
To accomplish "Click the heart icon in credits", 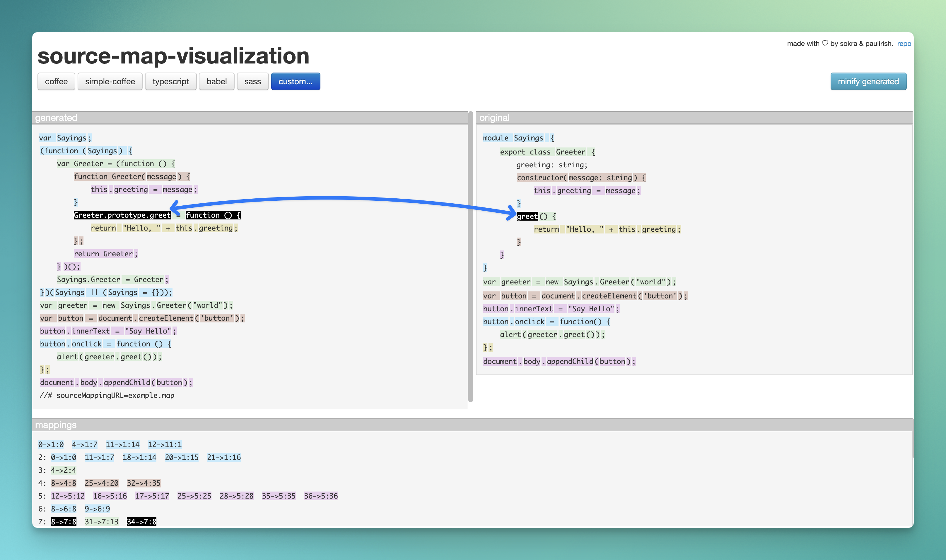I will point(825,43).
